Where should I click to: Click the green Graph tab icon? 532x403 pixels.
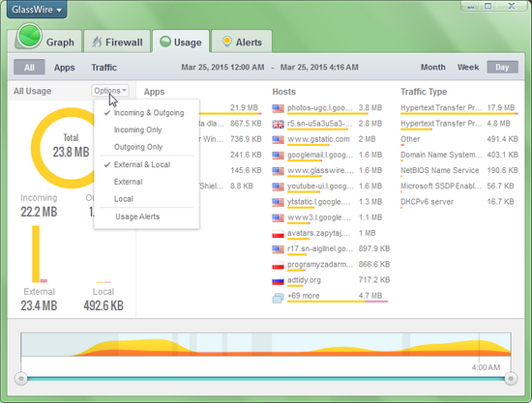tap(29, 36)
